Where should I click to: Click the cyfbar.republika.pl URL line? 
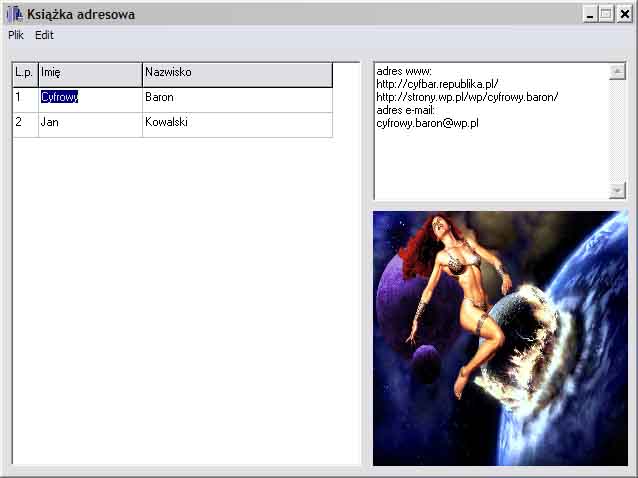pos(437,84)
